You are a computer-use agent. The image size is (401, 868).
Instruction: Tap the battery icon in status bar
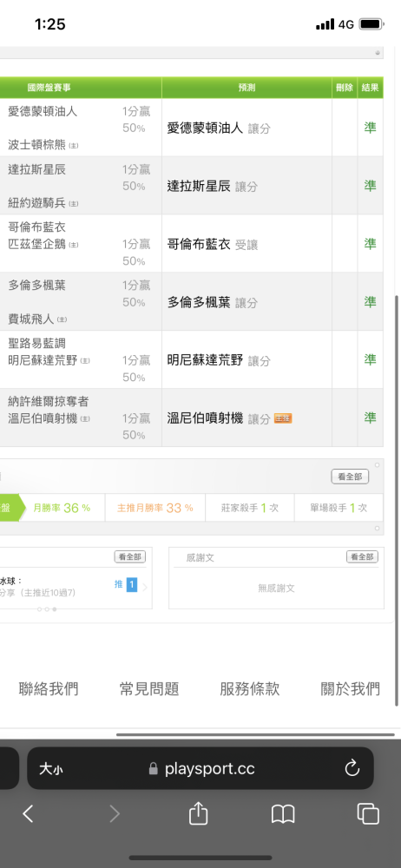coord(371,23)
